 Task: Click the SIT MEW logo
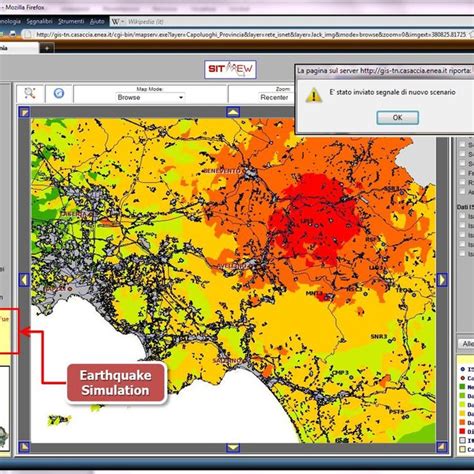pyautogui.click(x=230, y=69)
